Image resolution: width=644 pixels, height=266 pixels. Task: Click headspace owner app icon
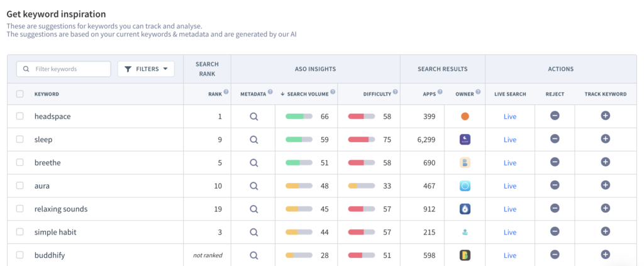point(465,116)
